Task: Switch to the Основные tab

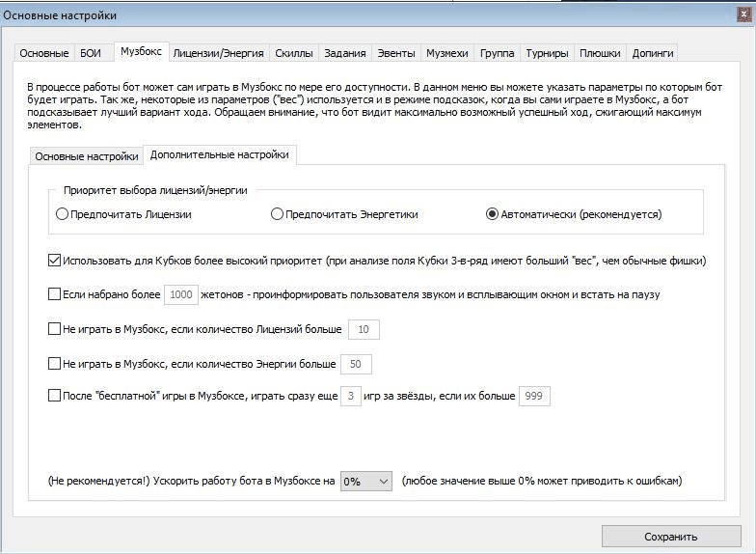Action: [x=44, y=53]
